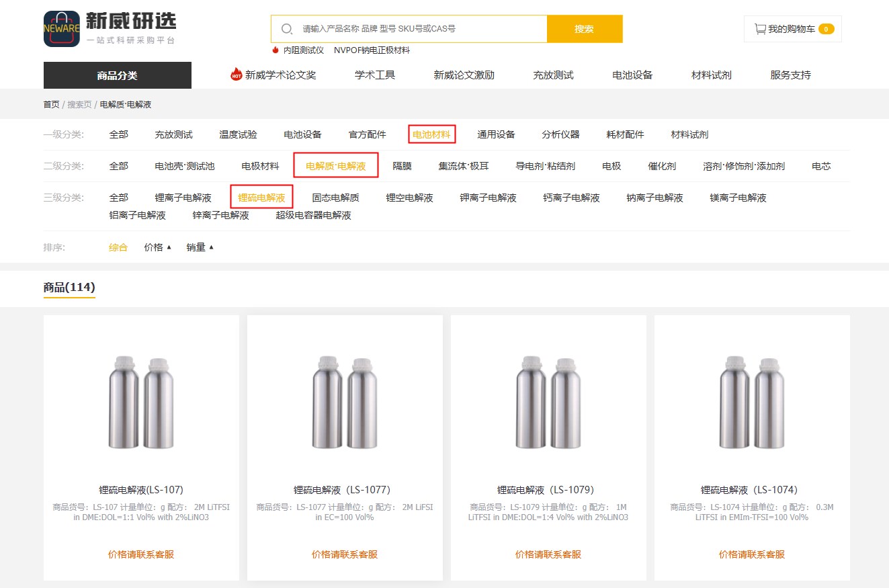Select 溶剂·修饰剂·添加剂 category
The image size is (889, 588).
(744, 166)
